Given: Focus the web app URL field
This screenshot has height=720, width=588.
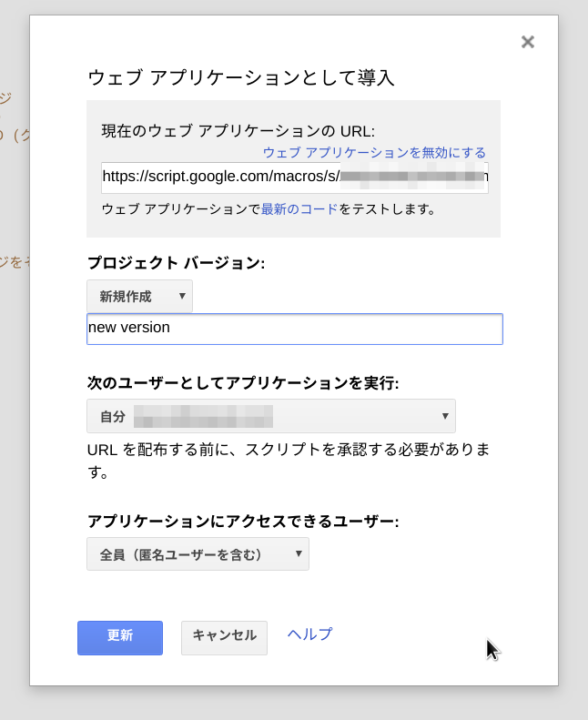Looking at the screenshot, I should click(x=294, y=177).
